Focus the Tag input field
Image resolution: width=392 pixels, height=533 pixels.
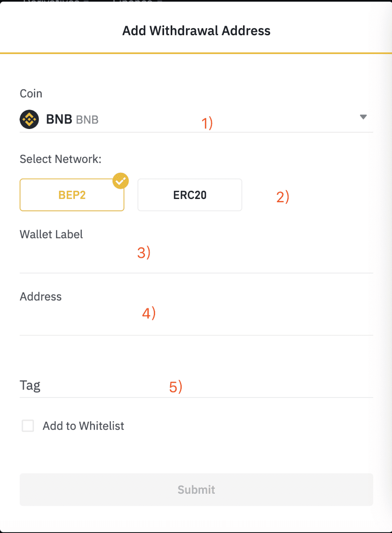pos(196,386)
